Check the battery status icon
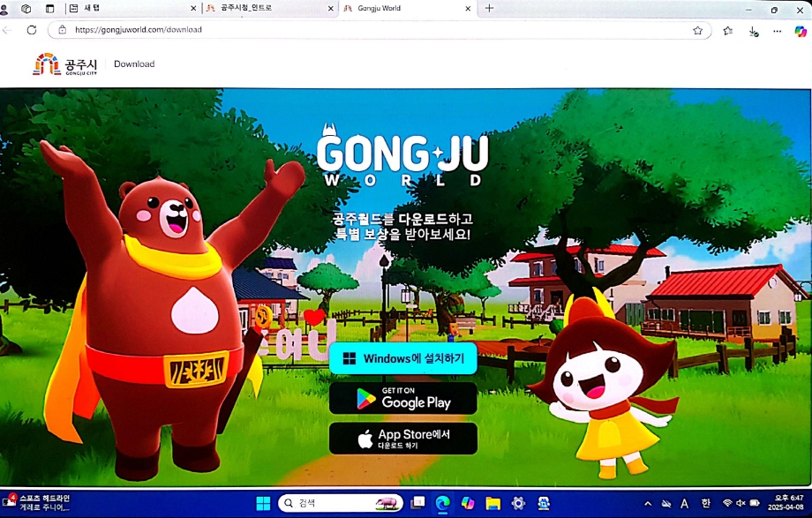The width and height of the screenshot is (812, 518). tap(755, 503)
